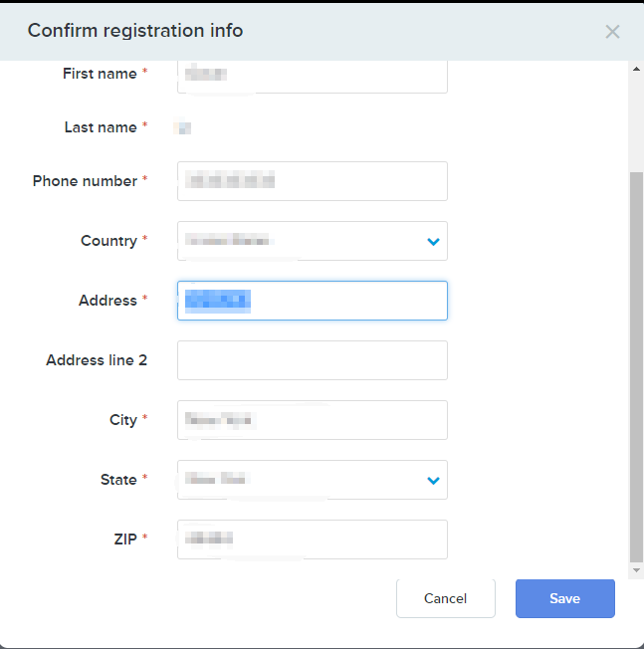The height and width of the screenshot is (649, 644).
Task: Click the scrollbar down arrow
Action: click(636, 570)
